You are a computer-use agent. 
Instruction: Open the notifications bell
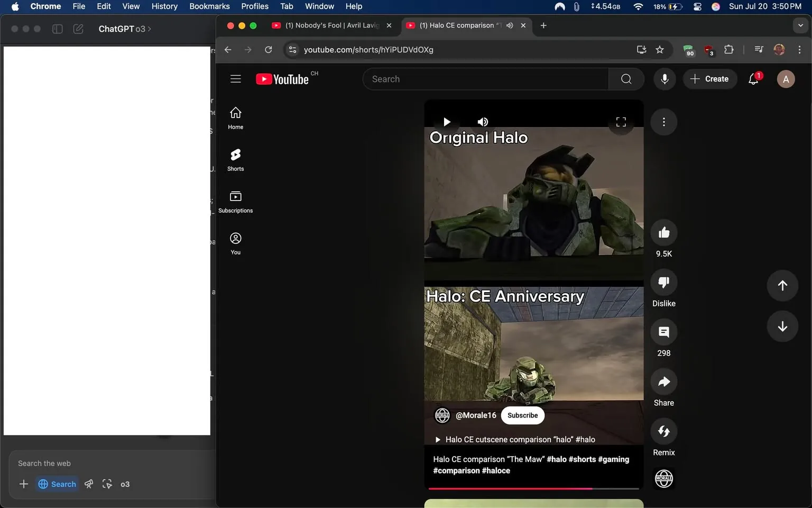point(753,79)
